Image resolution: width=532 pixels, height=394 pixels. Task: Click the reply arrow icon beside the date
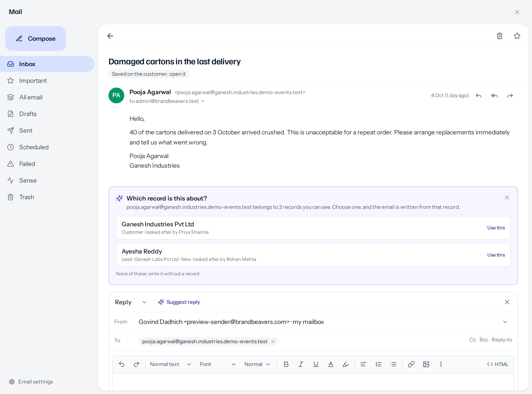click(x=479, y=95)
